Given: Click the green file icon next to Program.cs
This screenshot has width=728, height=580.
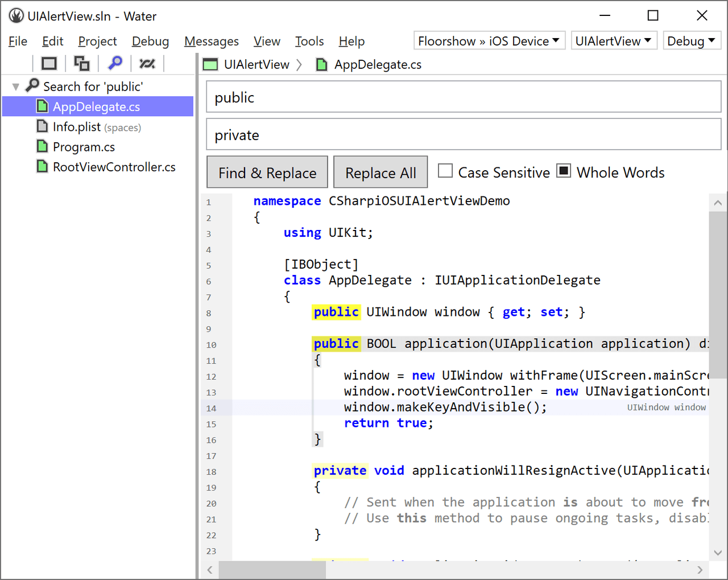Looking at the screenshot, I should (42, 146).
